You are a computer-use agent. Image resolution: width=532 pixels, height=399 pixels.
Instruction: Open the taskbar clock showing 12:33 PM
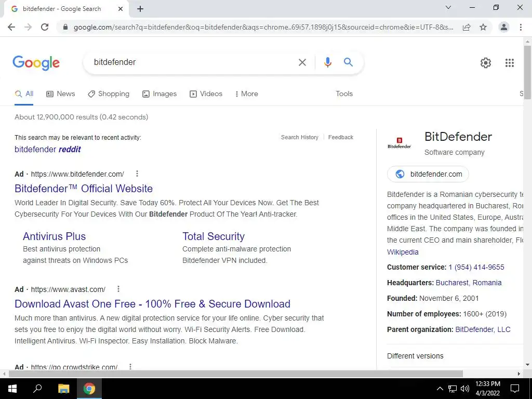pos(487,389)
